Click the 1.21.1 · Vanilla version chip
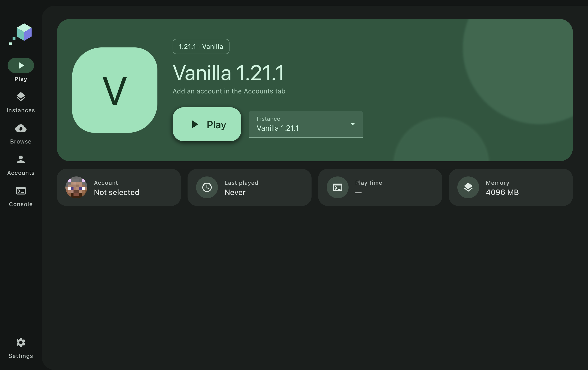The height and width of the screenshot is (370, 588). pos(201,46)
